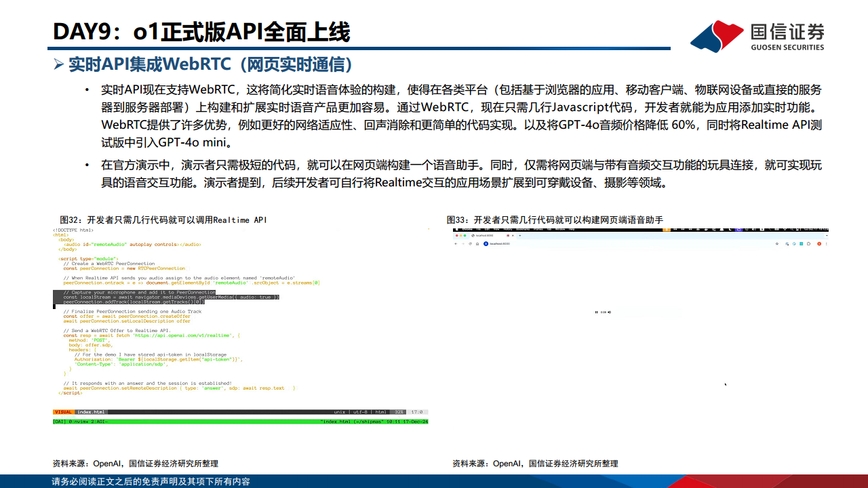This screenshot has width=868, height=488.
Task: Reload the localhost:8000 page
Action: click(470, 244)
